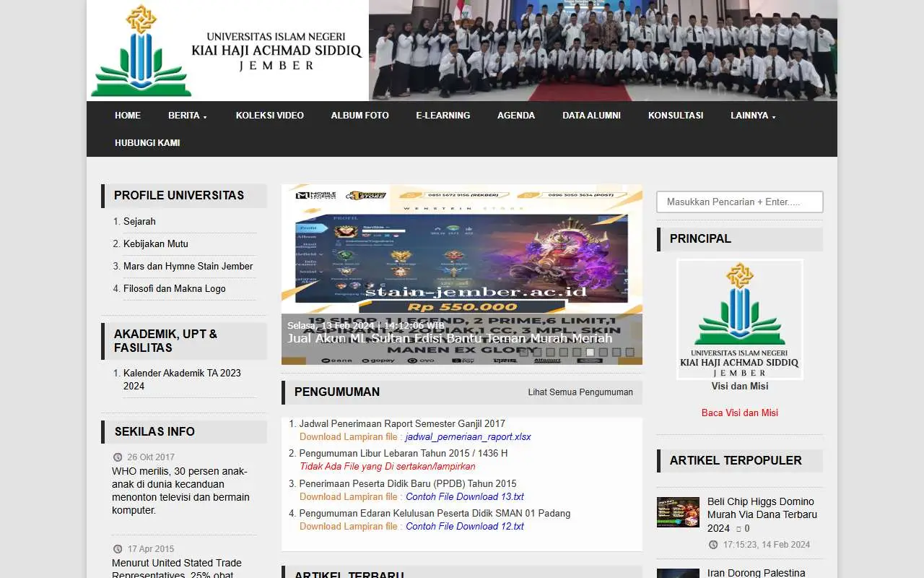This screenshot has height=578, width=924.
Task: Open Beli Chip Higgs Domino article title
Action: 761,514
